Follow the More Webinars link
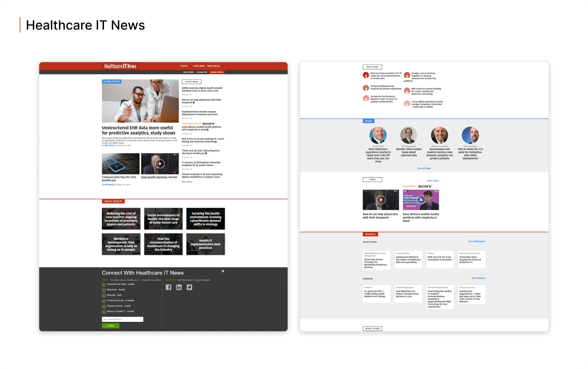The width and height of the screenshot is (588, 369). (479, 278)
